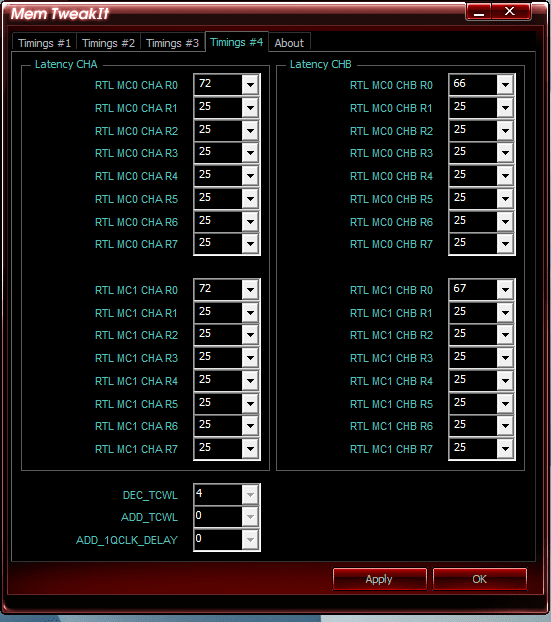Expand RTL MC0 CHA R3 dropdown
This screenshot has width=551, height=622.
click(250, 153)
